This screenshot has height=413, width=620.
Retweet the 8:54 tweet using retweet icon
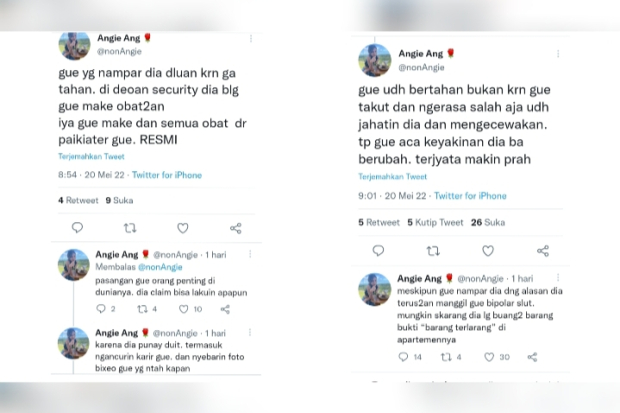click(130, 228)
